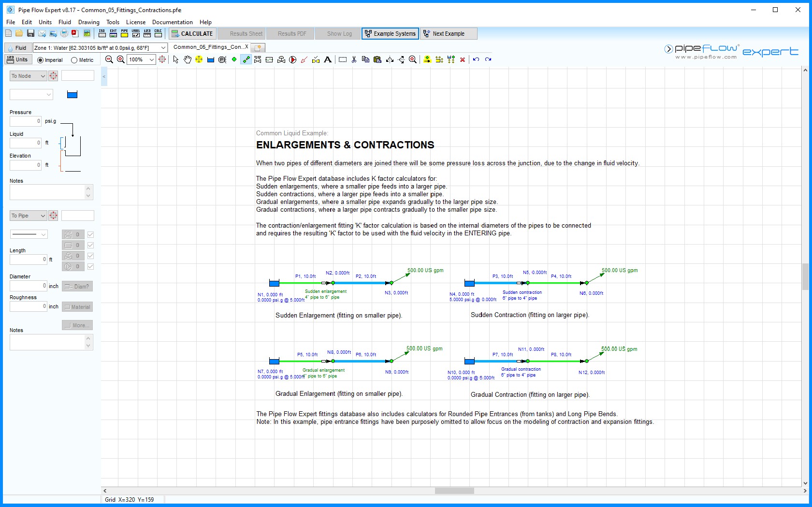Click the paste clipboard icon
Screen dimensions: 812x507
(x=377, y=59)
